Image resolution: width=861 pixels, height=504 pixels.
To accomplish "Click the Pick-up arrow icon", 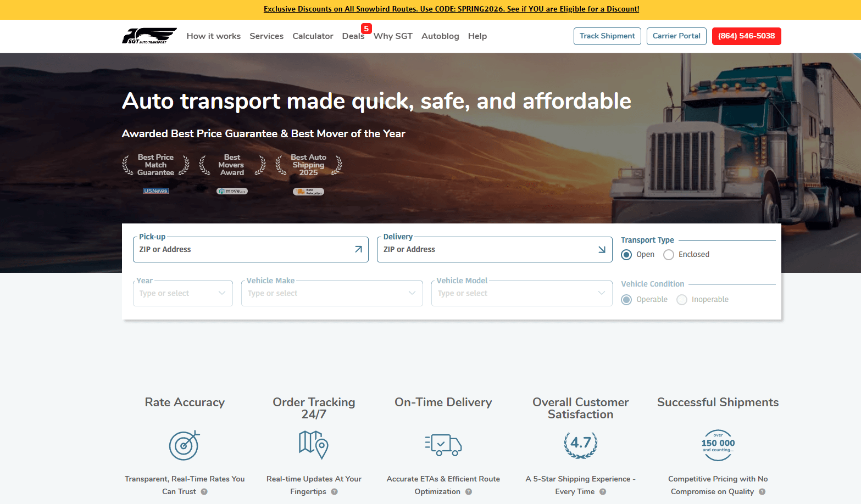I will [x=358, y=249].
